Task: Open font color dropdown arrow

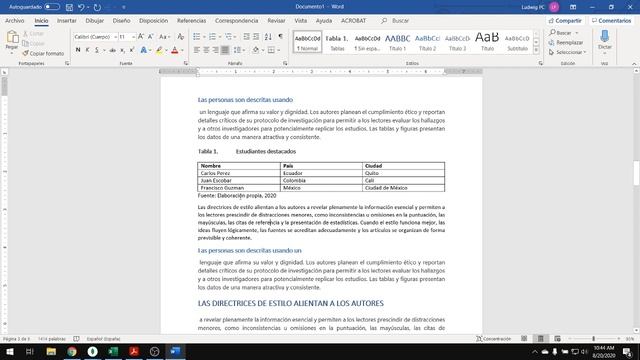Action: (182, 50)
